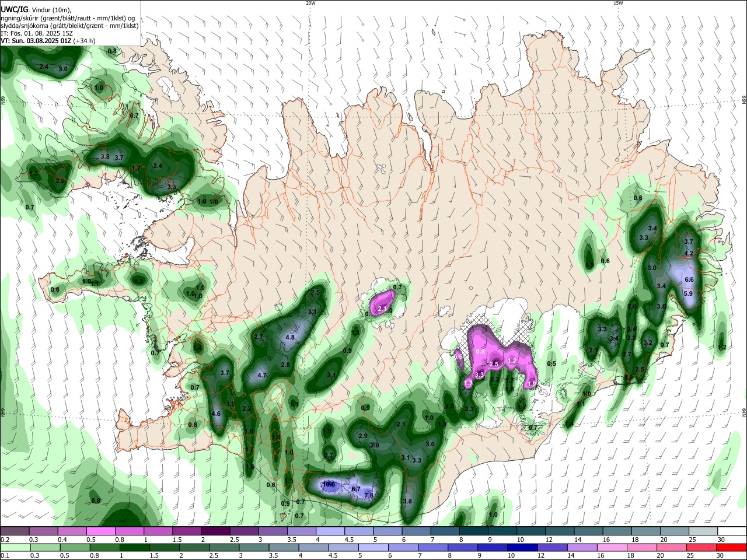Click the 4.6 precipitation value

[x=216, y=414]
